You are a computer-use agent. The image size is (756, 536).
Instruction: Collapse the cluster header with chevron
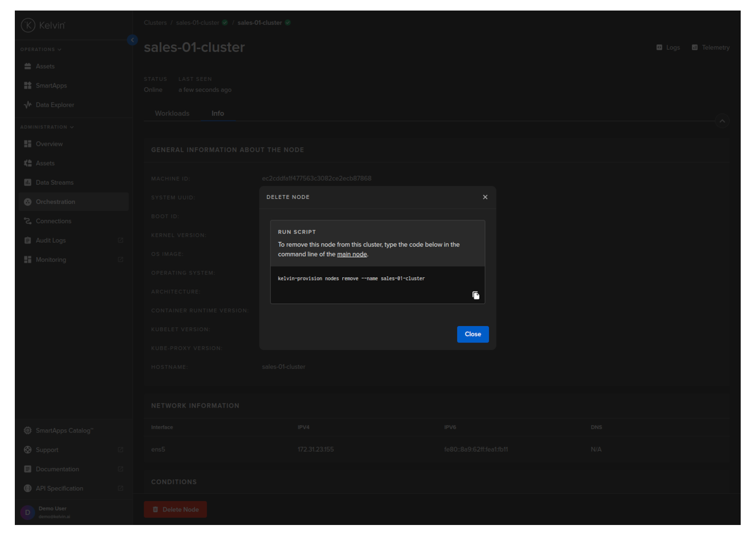722,121
